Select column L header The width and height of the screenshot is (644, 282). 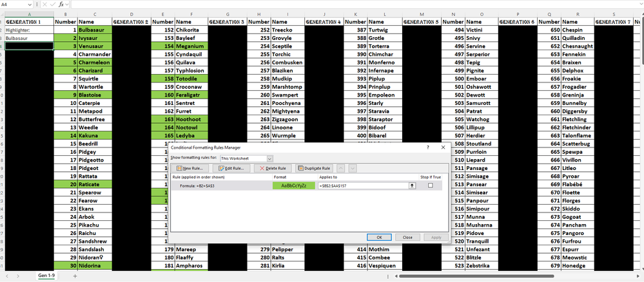pyautogui.click(x=385, y=14)
